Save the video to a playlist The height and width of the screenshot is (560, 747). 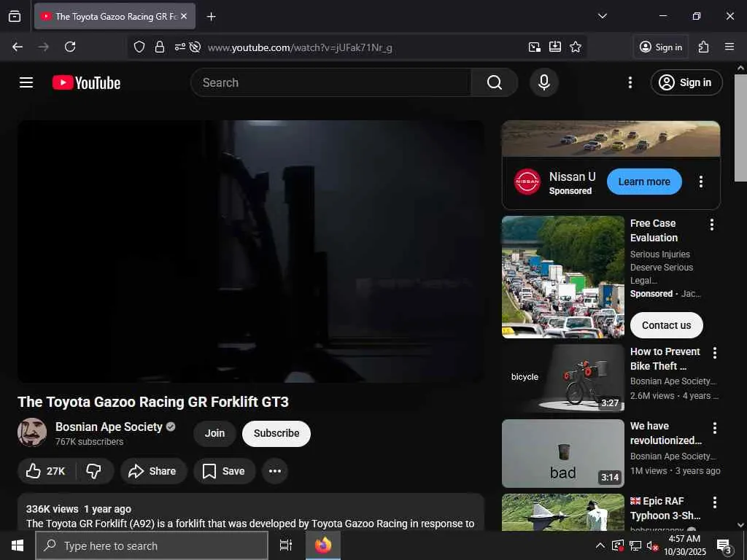224,471
